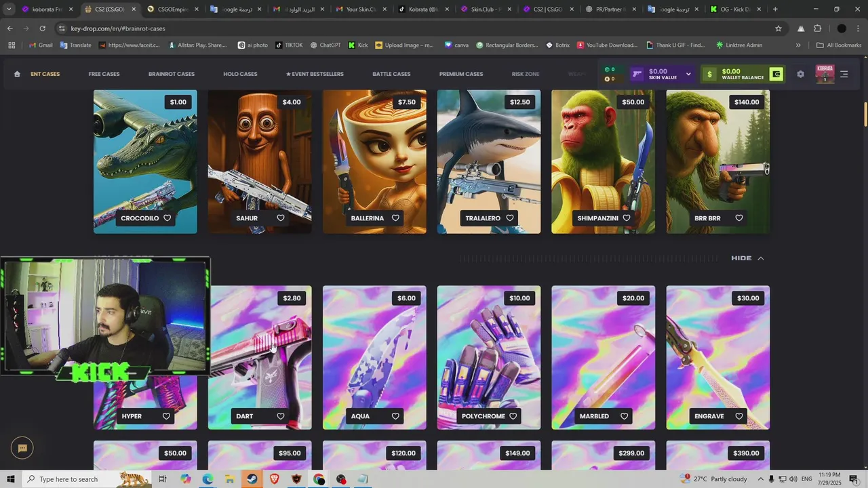Image resolution: width=868 pixels, height=488 pixels.
Task: Open a new browser tab
Action: [775, 9]
